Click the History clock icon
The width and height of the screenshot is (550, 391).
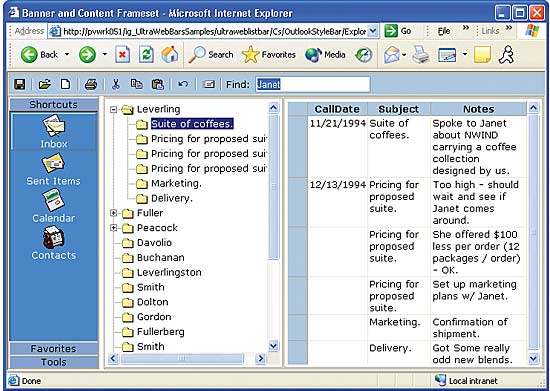tap(363, 55)
